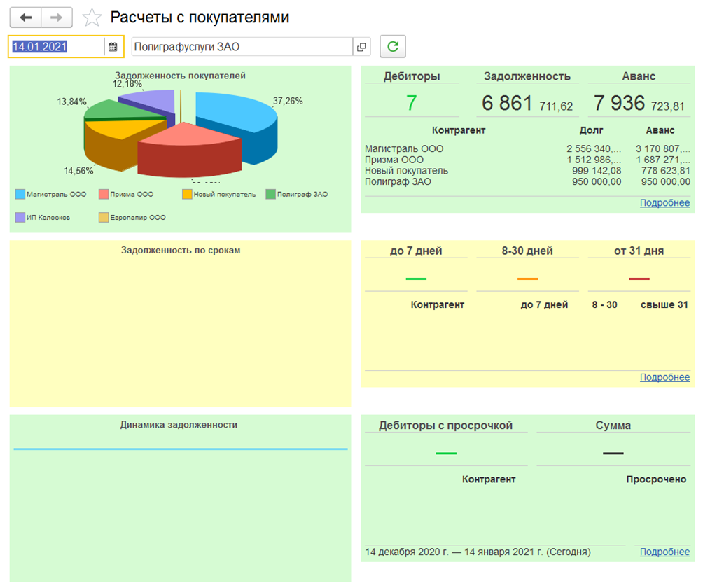Click the back navigation arrow
Screen dimensions: 703x588
pos(25,17)
